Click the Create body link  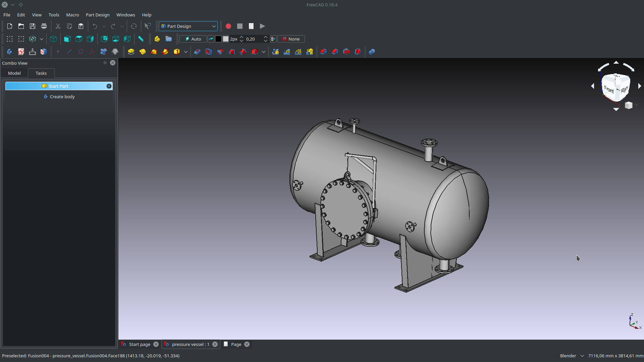click(x=62, y=97)
